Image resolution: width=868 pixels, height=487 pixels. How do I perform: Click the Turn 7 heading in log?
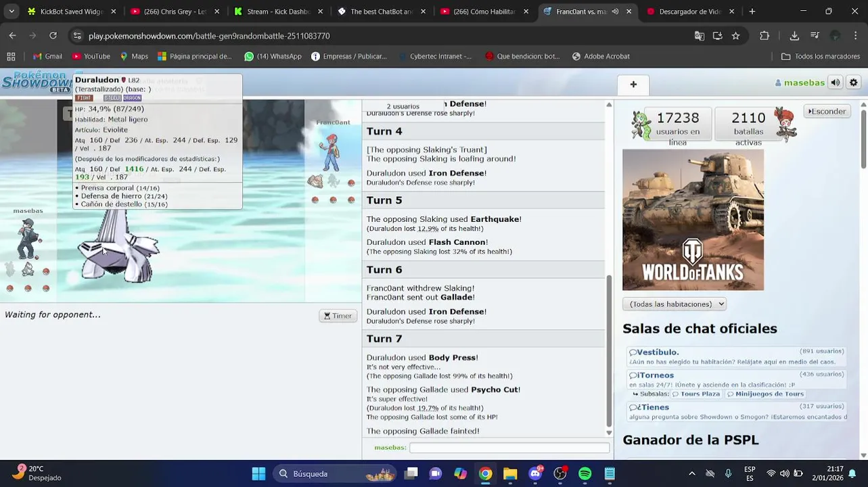coord(384,339)
